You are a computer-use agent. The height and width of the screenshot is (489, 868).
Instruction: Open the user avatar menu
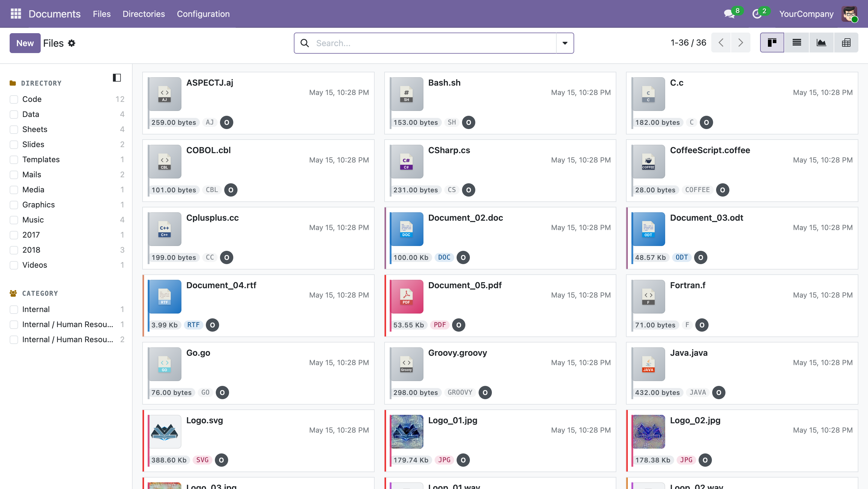(849, 14)
